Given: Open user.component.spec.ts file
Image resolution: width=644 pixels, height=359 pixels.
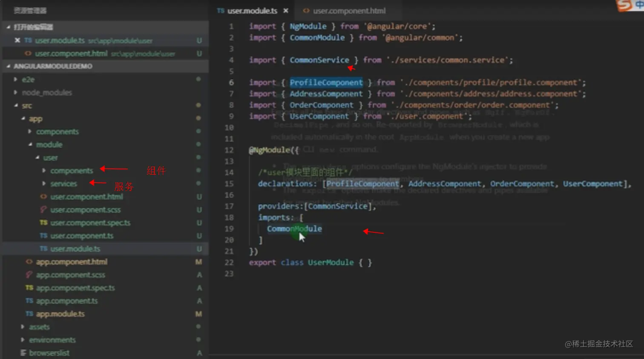Looking at the screenshot, I should (90, 223).
